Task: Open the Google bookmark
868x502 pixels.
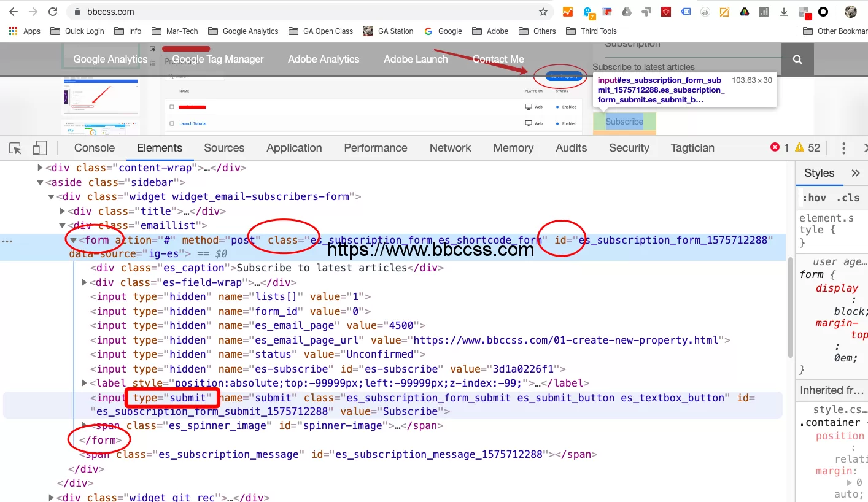Action: 443,31
